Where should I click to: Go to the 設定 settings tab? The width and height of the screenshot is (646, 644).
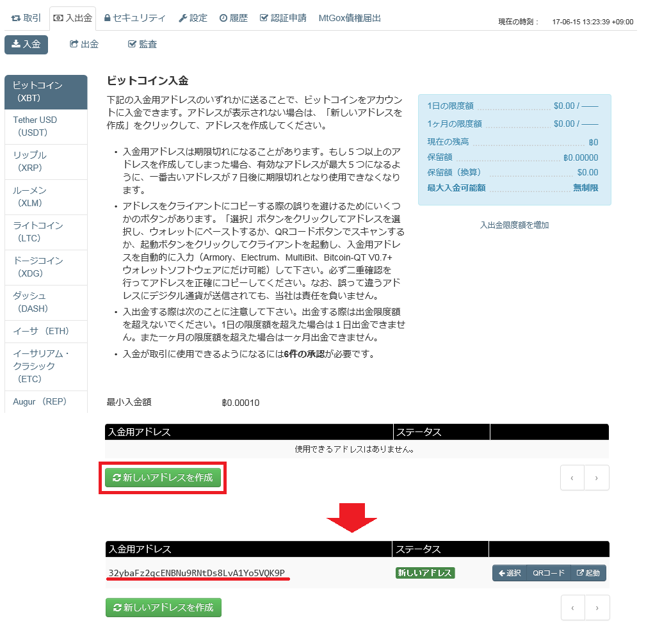click(193, 18)
